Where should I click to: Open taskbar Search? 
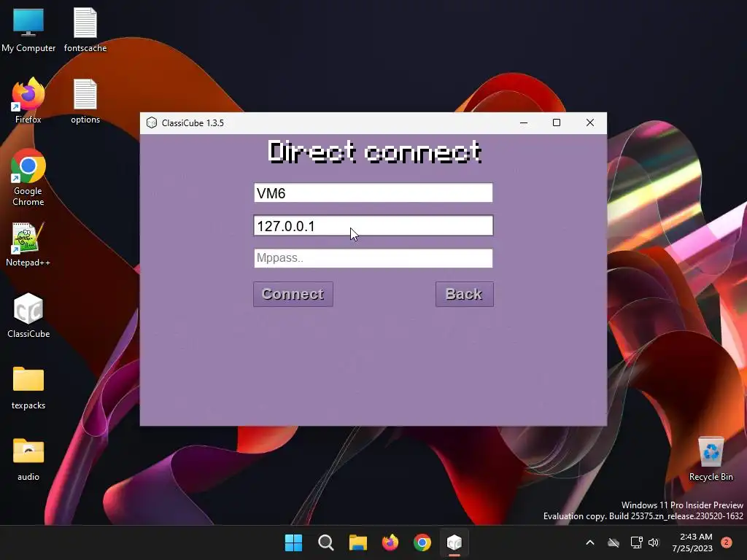(x=326, y=542)
